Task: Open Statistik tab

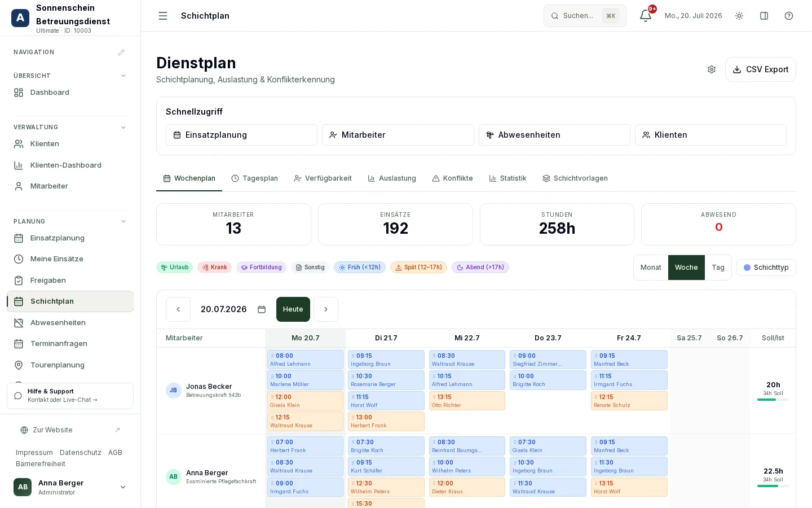Action: pos(507,178)
